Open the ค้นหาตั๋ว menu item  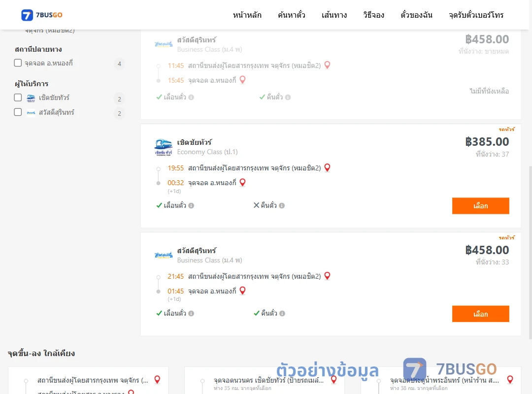point(292,15)
